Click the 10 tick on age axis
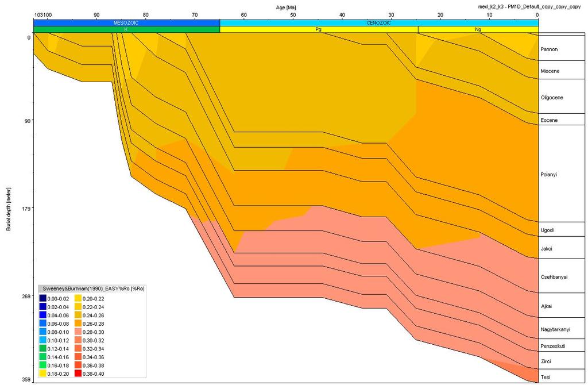This screenshot has width=588, height=385. [489, 15]
